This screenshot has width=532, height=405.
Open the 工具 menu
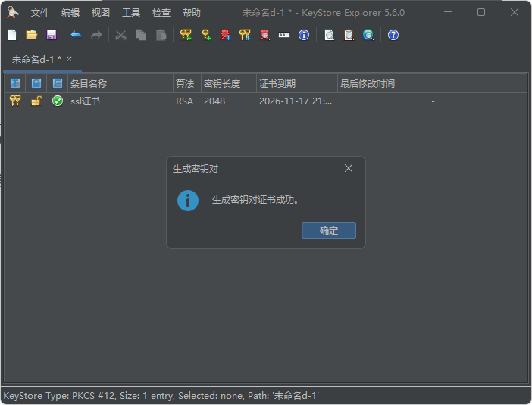131,13
